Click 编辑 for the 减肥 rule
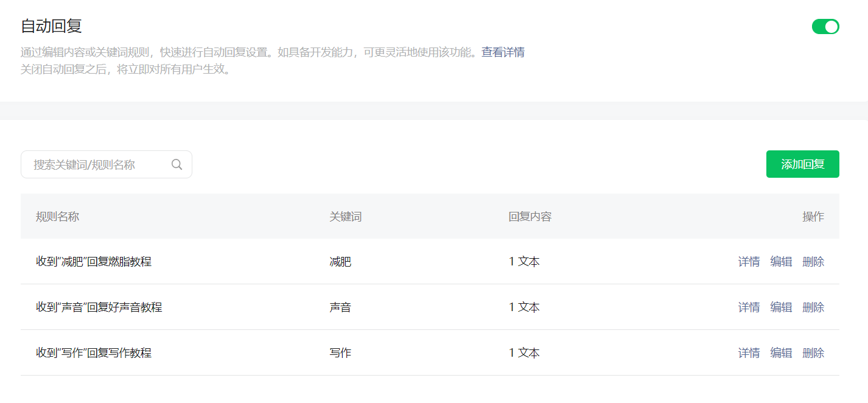Screen dimensions: 868x403 [x=781, y=262]
